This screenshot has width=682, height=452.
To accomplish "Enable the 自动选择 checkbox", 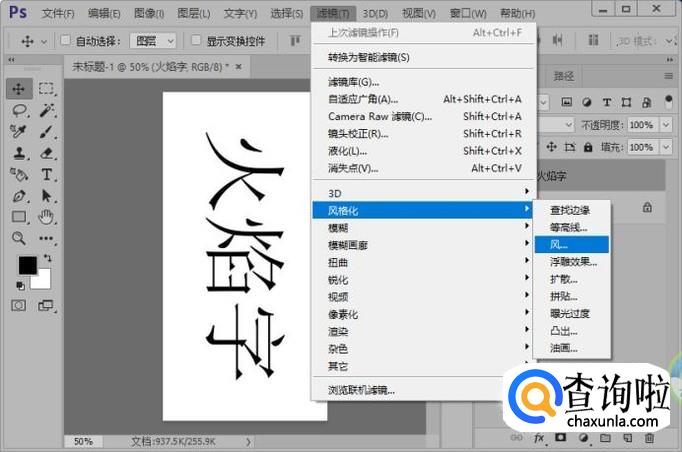I will coord(65,40).
